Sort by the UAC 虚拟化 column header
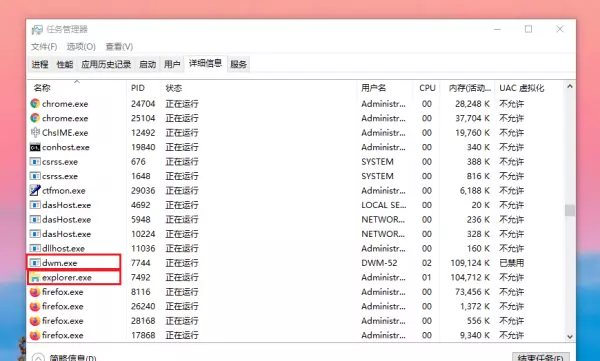Viewport: 600px width, 361px height. point(529,88)
